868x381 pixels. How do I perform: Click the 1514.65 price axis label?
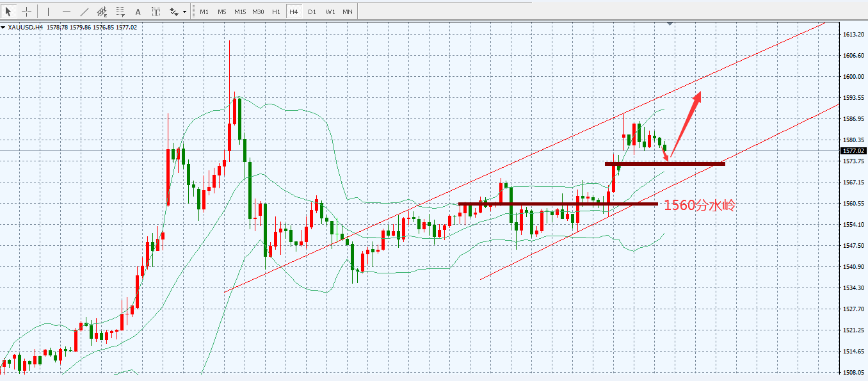click(854, 352)
